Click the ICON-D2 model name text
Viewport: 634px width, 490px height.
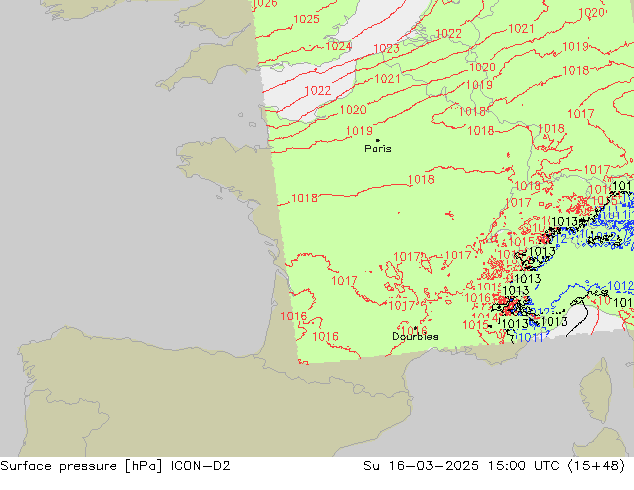[201, 466]
